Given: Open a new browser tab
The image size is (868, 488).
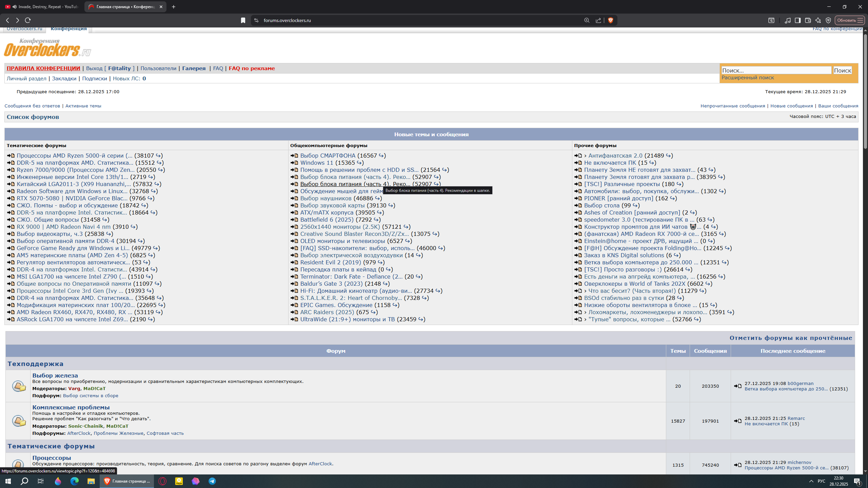Looking at the screenshot, I should coord(174,7).
